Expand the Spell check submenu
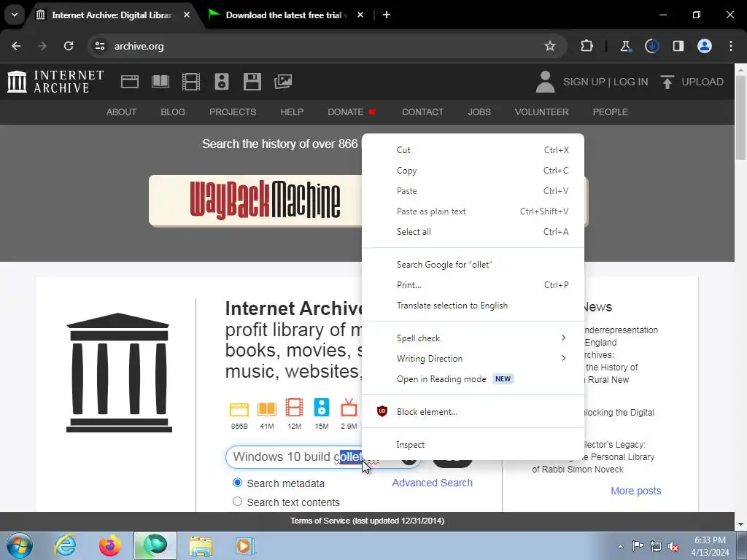The height and width of the screenshot is (560, 747). [473, 338]
